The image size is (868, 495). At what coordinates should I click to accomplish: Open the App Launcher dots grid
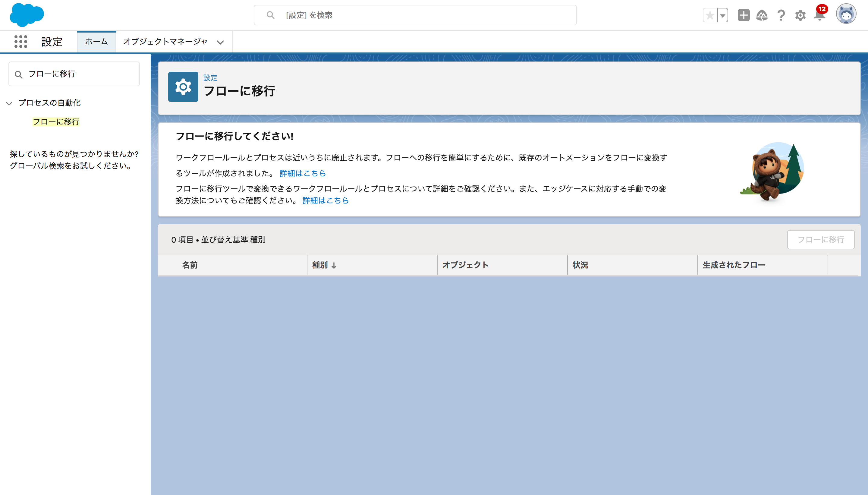[21, 42]
